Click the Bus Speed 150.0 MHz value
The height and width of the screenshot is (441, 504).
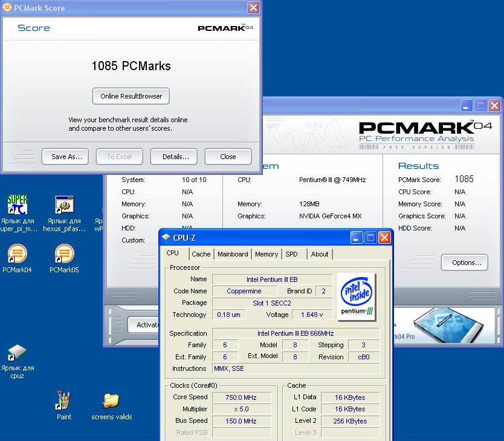[241, 421]
